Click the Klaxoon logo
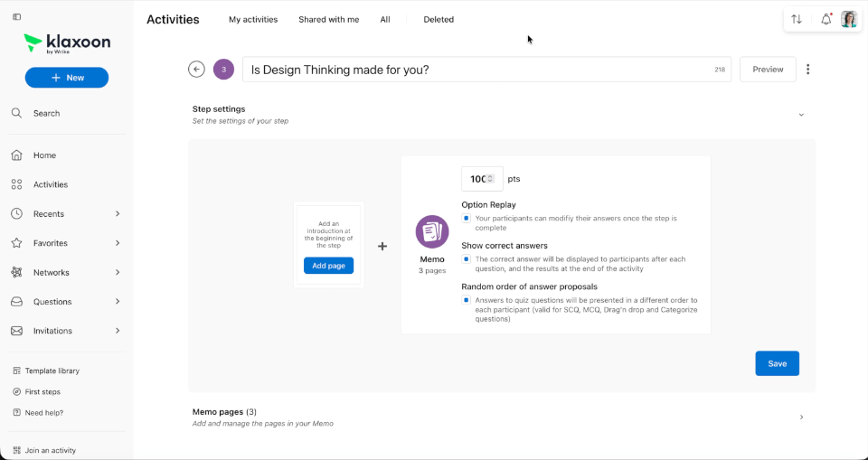 click(67, 43)
